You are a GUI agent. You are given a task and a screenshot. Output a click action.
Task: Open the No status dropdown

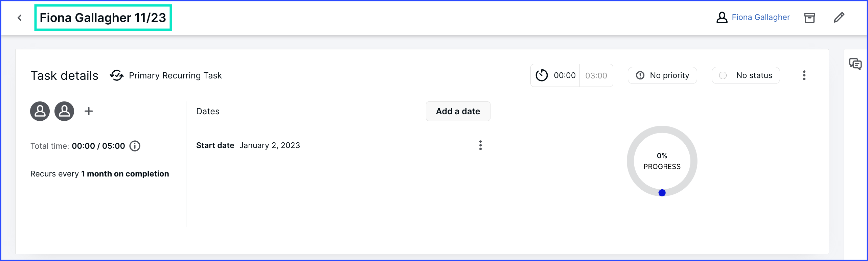tap(746, 75)
